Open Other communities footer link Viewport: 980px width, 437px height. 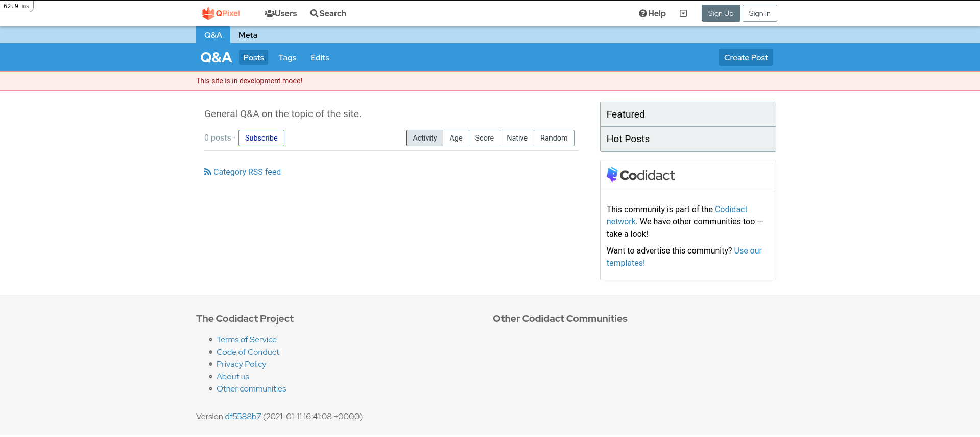[251, 388]
